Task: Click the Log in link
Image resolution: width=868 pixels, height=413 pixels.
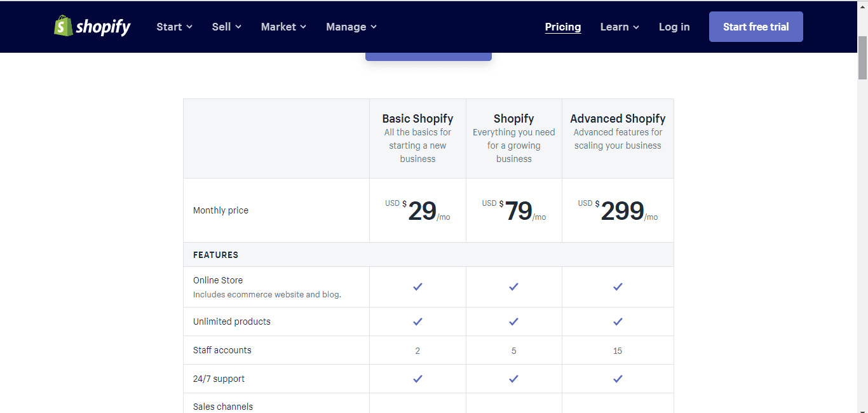Action: 674,27
